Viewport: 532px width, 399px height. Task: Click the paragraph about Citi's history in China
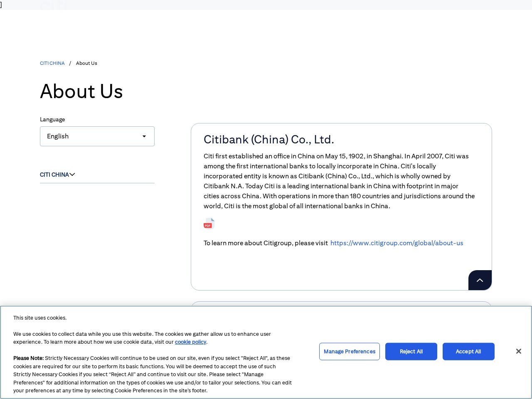tap(339, 181)
